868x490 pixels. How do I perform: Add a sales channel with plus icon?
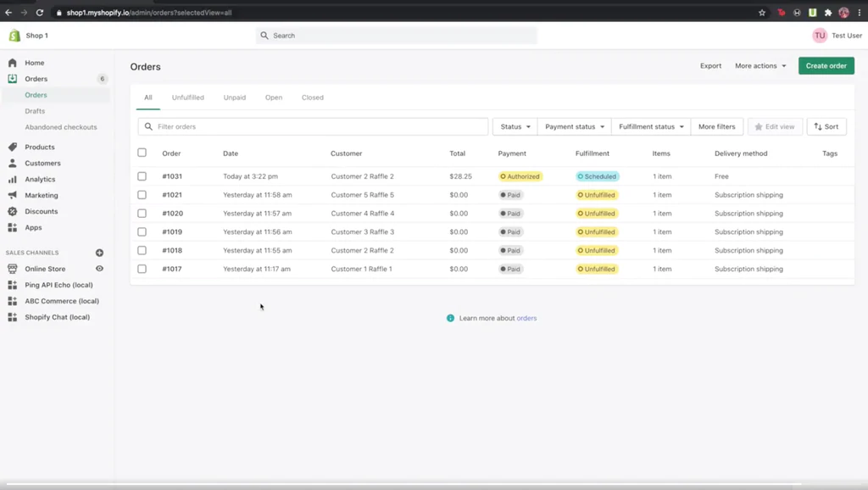pos(99,253)
